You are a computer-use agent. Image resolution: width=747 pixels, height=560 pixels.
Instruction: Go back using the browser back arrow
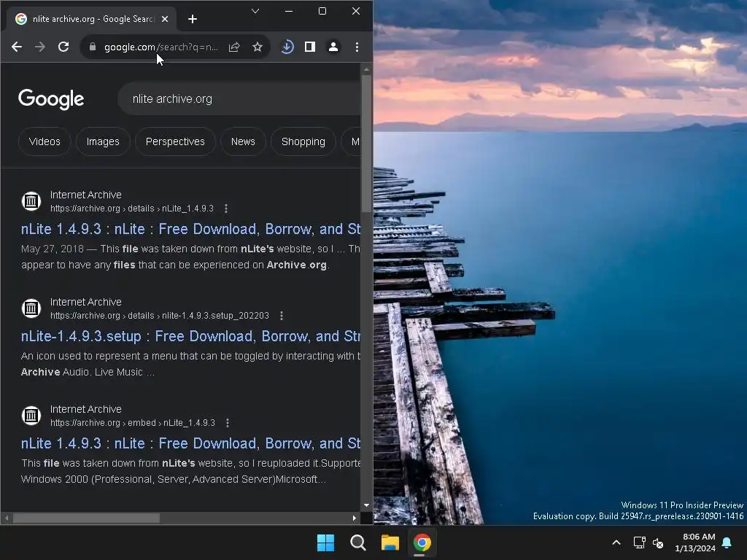17,47
